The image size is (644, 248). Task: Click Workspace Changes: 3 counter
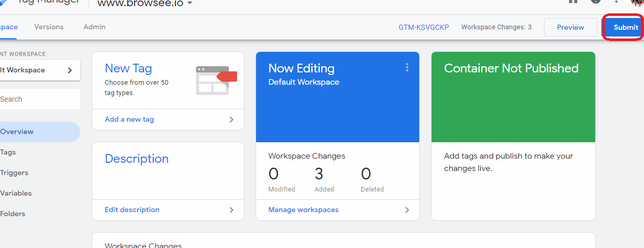coord(496,27)
